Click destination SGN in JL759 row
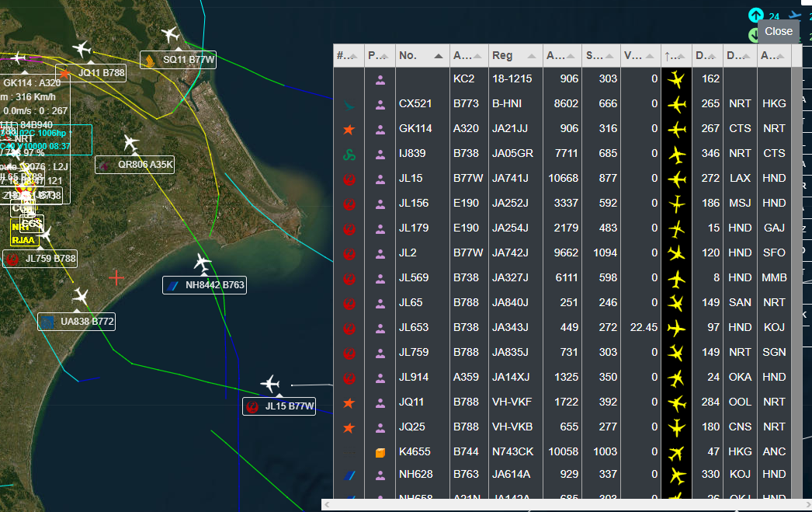Screen dimensions: 812x512 774,353
